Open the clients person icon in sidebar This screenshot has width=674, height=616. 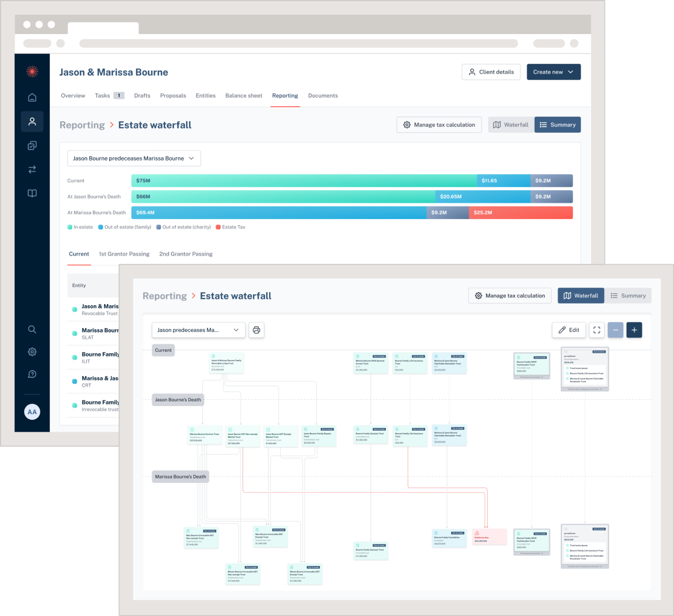(x=32, y=121)
